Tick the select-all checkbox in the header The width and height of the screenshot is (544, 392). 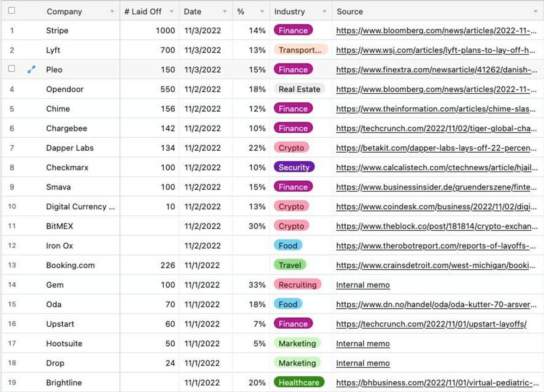coord(12,11)
